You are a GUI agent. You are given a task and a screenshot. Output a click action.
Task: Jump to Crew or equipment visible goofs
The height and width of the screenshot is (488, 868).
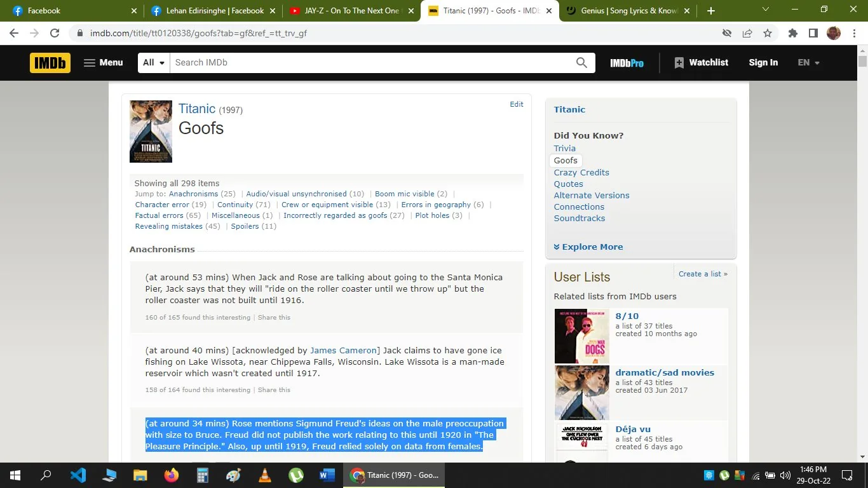(327, 205)
